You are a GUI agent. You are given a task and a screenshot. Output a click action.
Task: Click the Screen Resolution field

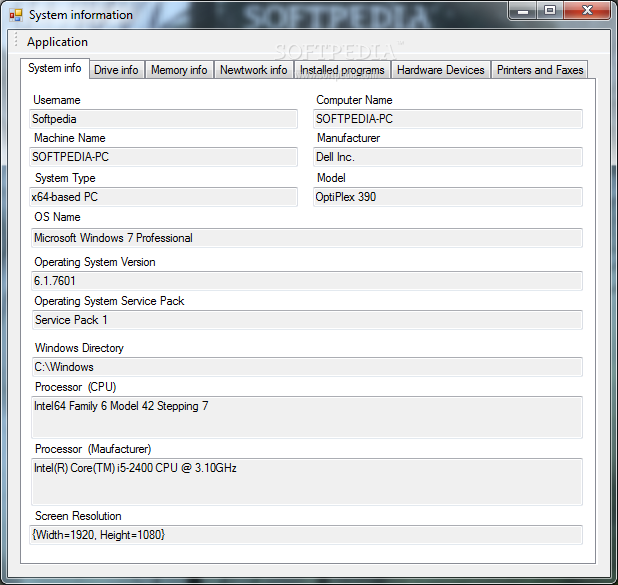click(x=306, y=535)
